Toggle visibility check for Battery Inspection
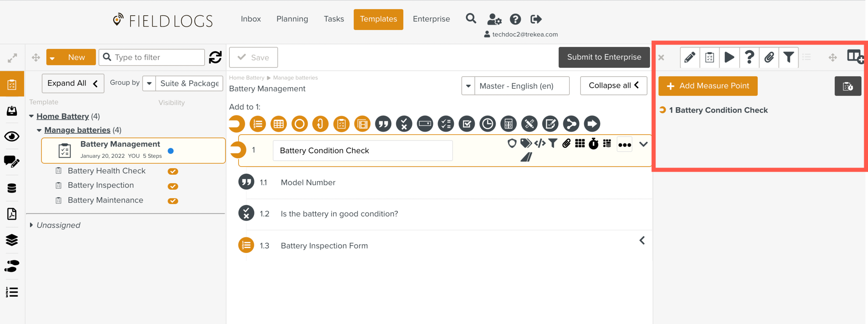 tap(173, 186)
